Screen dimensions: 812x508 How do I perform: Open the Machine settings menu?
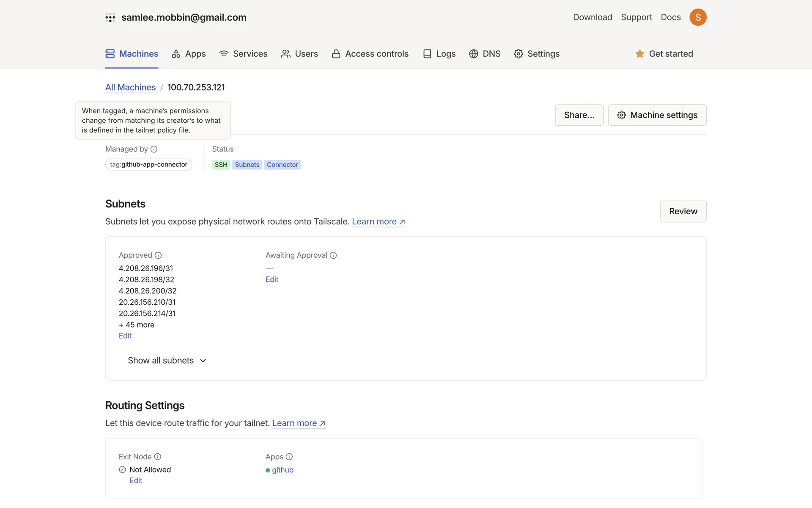pyautogui.click(x=657, y=115)
